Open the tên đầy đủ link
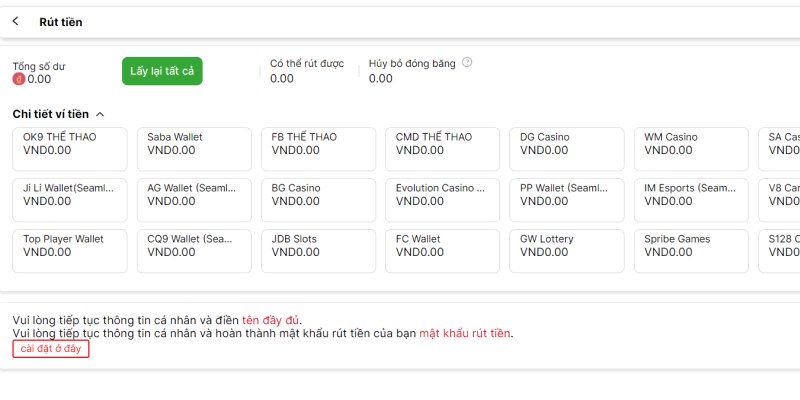Image resolution: width=800 pixels, height=400 pixels. tap(270, 320)
